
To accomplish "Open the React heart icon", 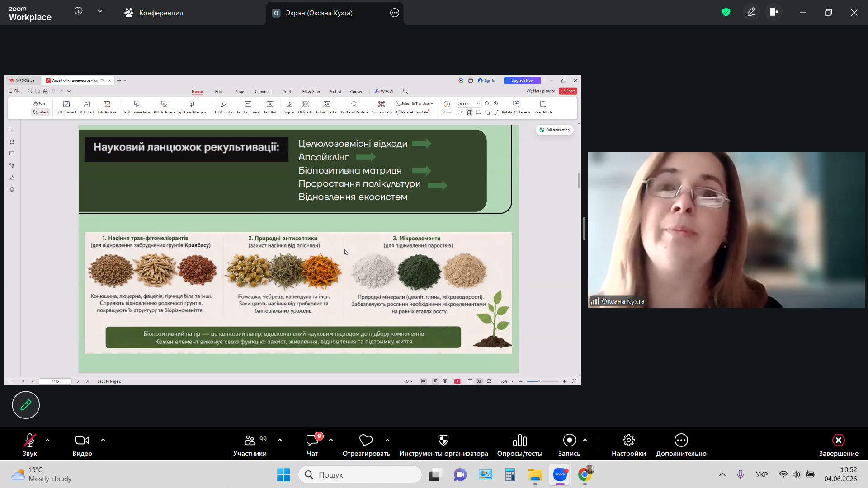I will click(366, 440).
